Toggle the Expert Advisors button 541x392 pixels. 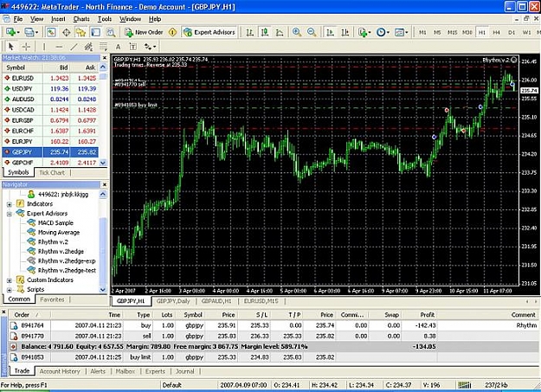click(x=209, y=32)
